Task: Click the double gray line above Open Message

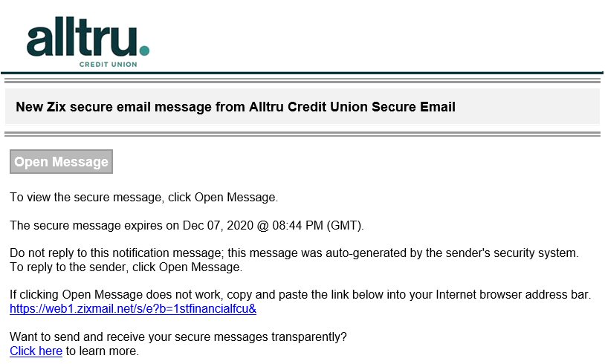Action: tap(302, 134)
